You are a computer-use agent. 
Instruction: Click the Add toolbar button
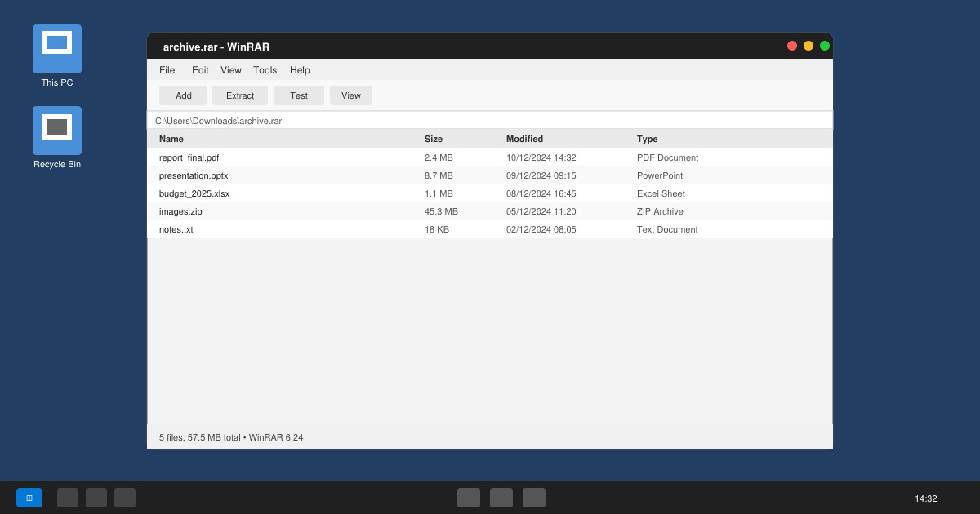tap(183, 95)
